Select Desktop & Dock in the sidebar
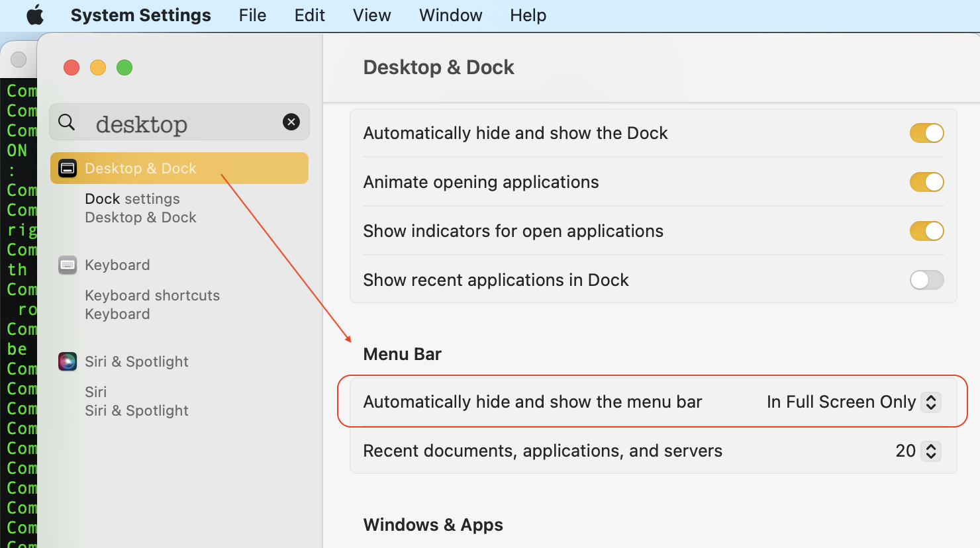The width and height of the screenshot is (980, 548). 179,168
